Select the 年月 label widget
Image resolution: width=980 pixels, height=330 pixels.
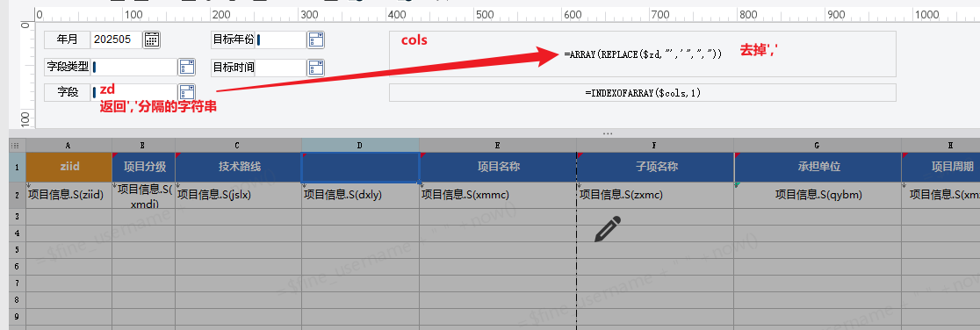[68, 39]
